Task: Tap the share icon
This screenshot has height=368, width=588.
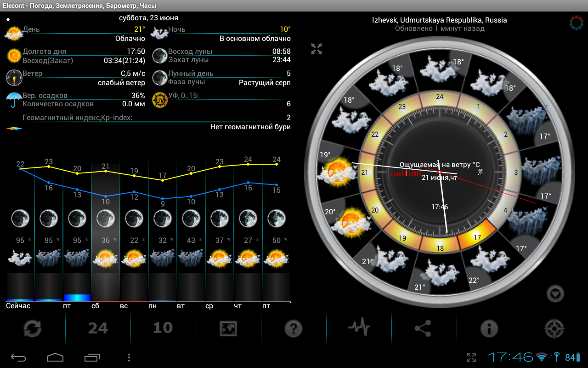Action: tap(424, 328)
